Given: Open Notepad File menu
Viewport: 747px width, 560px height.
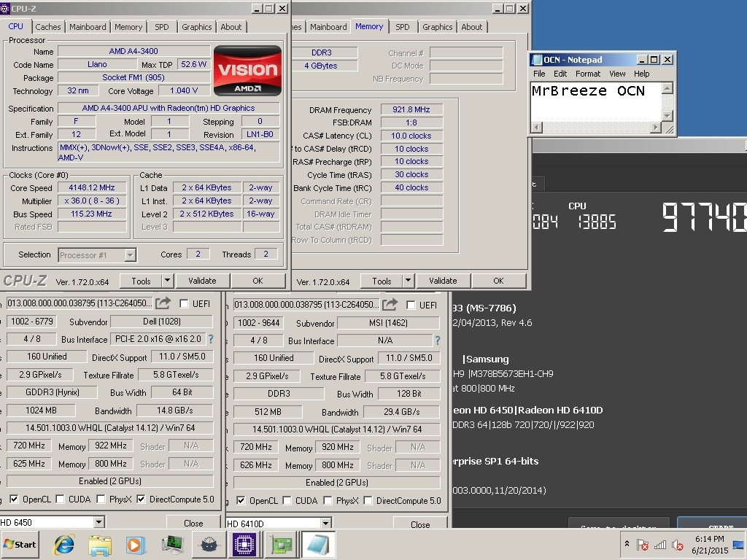Looking at the screenshot, I should [x=539, y=74].
